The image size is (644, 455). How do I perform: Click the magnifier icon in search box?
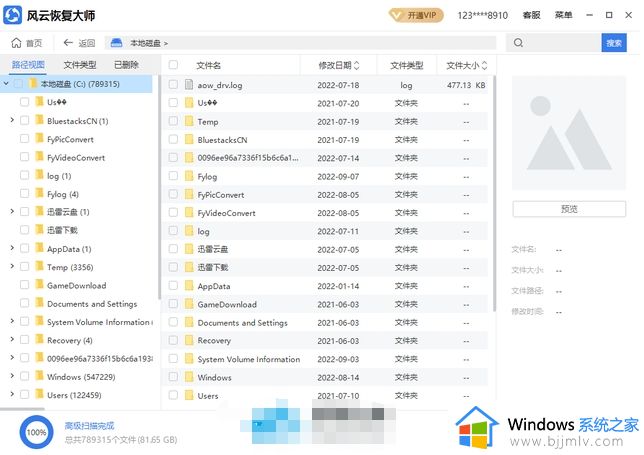(518, 43)
